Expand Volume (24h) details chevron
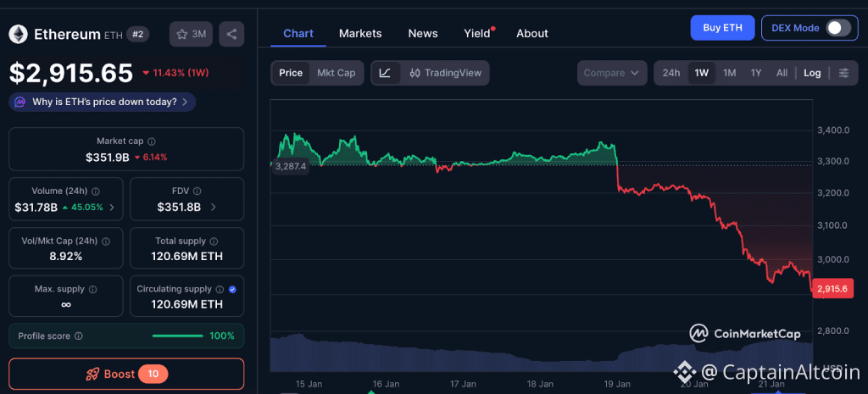This screenshot has height=394, width=868. (113, 207)
